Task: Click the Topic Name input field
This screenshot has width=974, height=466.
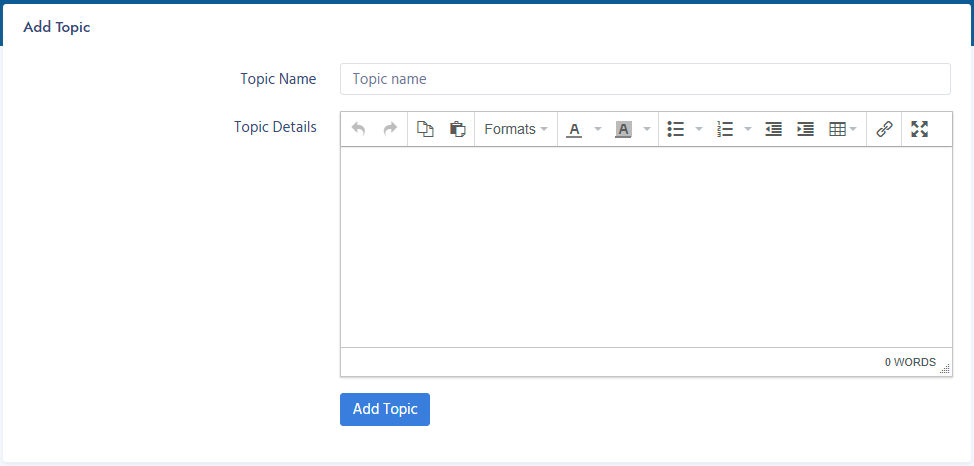Action: 645,79
